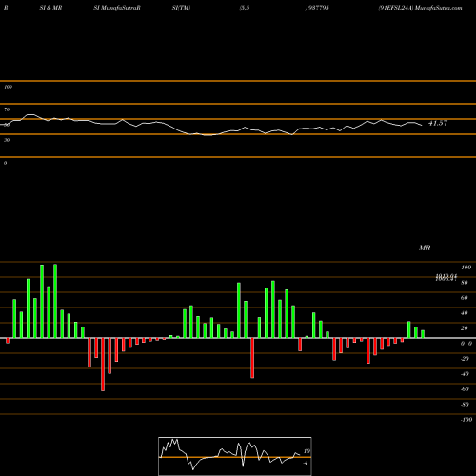This screenshot has height=476, width=476.
Task: Click the -100 label on MR axis
Action: [x=466, y=420]
